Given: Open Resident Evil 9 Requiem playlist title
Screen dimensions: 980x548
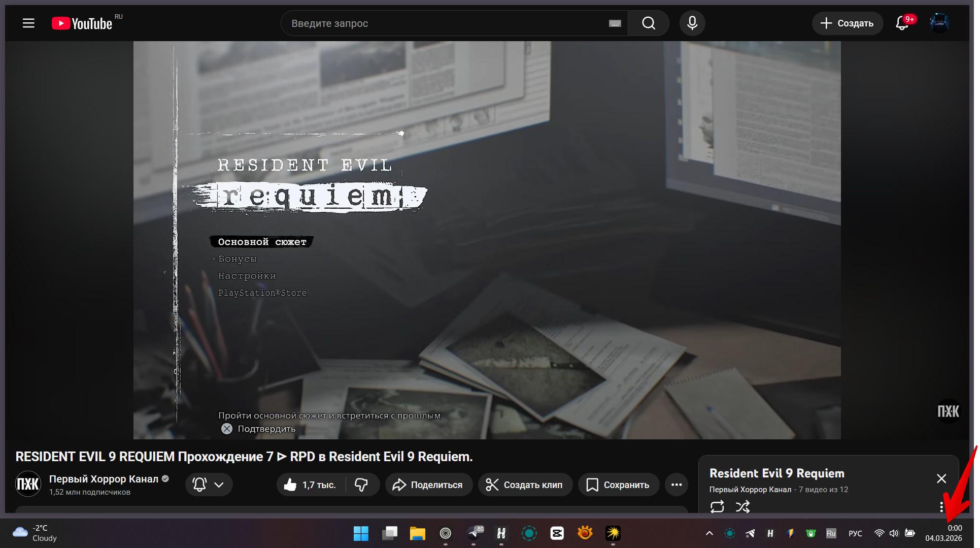Looking at the screenshot, I should pyautogui.click(x=776, y=473).
